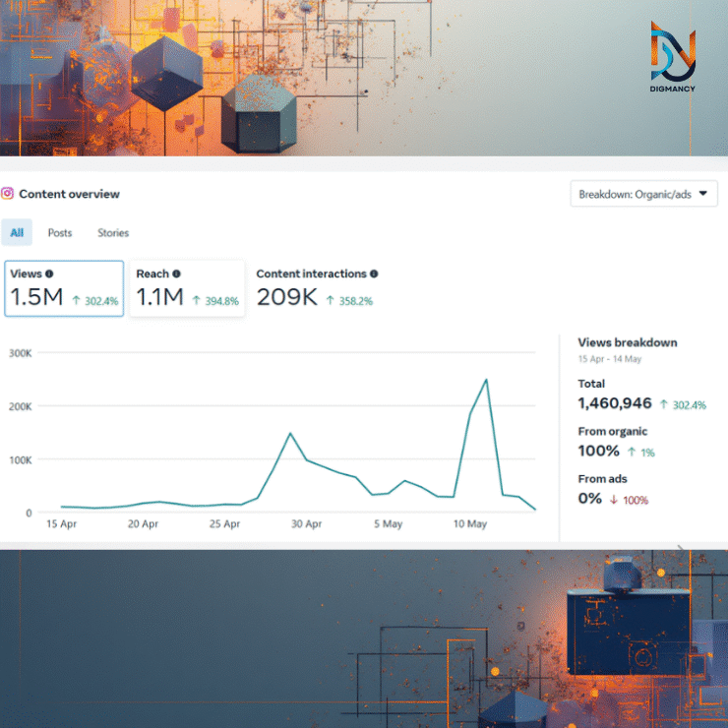Click the Instagram logo beside Content overview
Screen dimensions: 728x728
[8, 194]
